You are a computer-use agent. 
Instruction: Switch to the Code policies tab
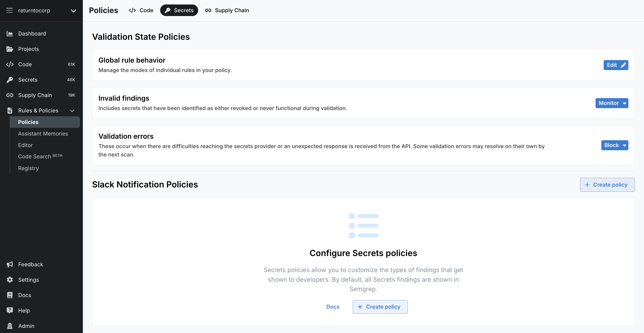pos(141,10)
